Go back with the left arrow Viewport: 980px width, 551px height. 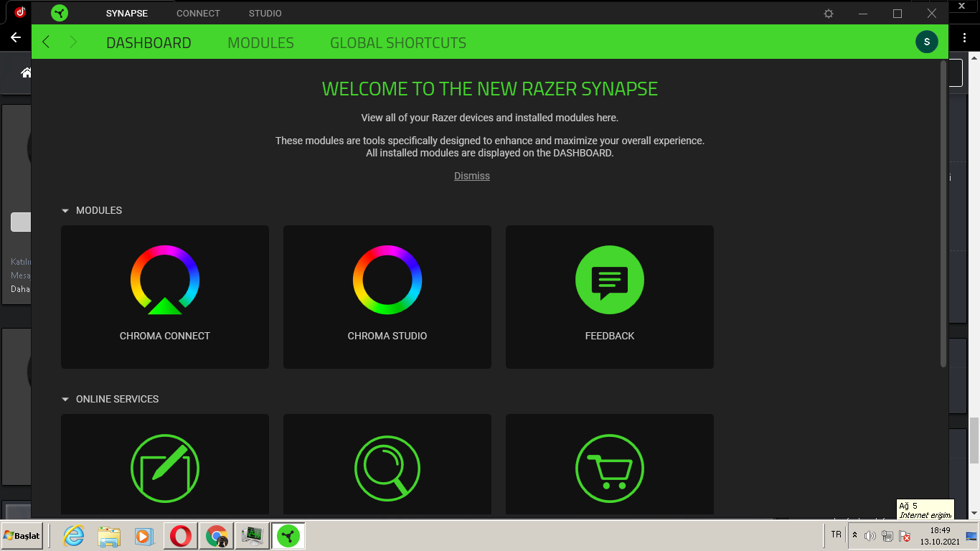(46, 42)
